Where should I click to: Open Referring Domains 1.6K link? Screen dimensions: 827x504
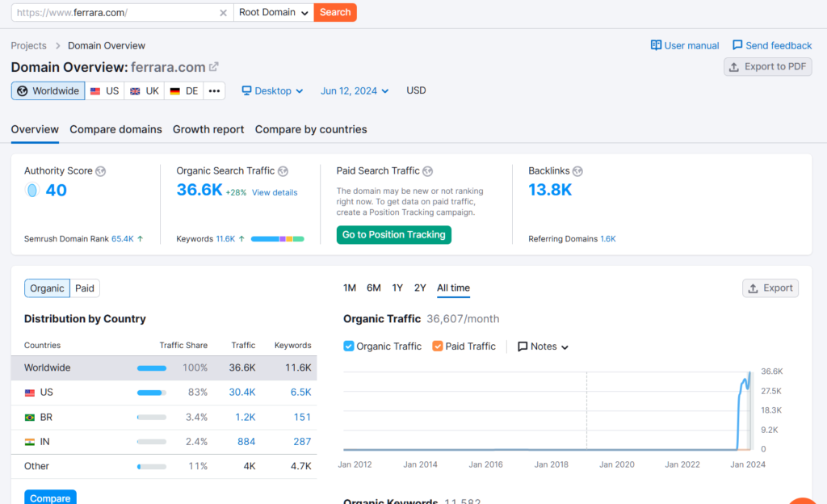click(607, 239)
